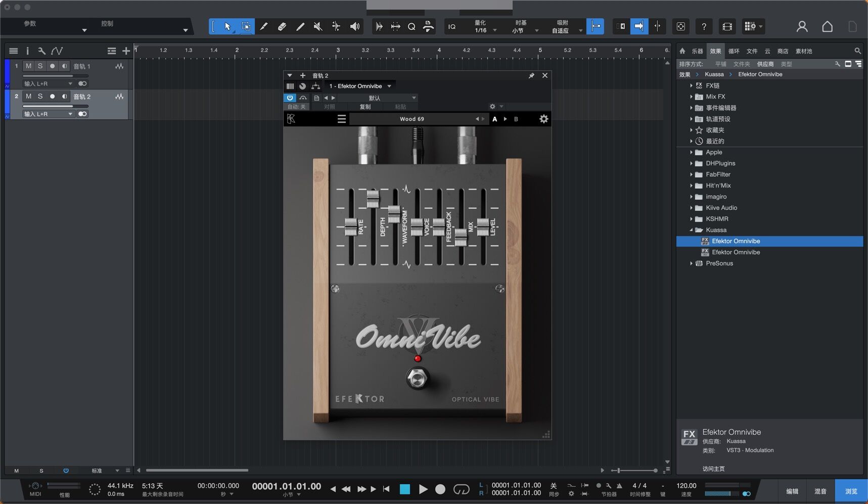The height and width of the screenshot is (504, 868).
Task: Select the Arrow tool in toolbar
Action: click(x=227, y=26)
